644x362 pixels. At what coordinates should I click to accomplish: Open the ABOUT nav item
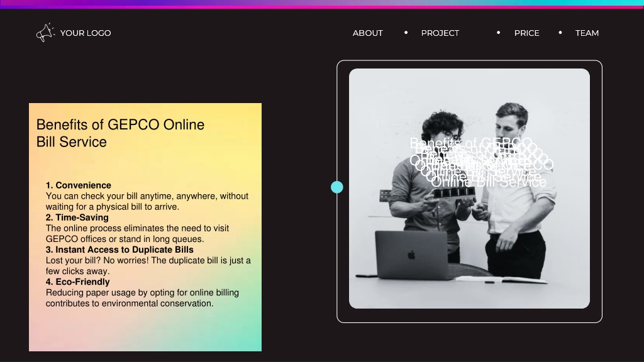pyautogui.click(x=367, y=33)
